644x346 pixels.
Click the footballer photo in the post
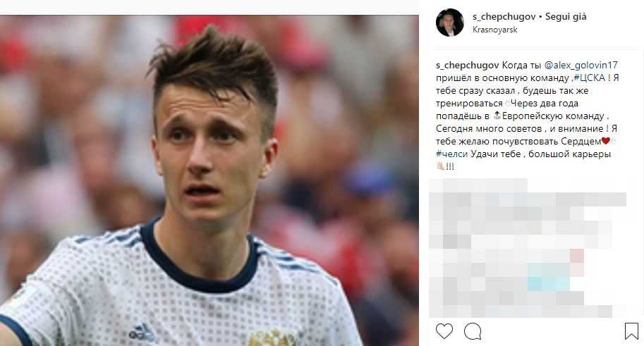(209, 180)
